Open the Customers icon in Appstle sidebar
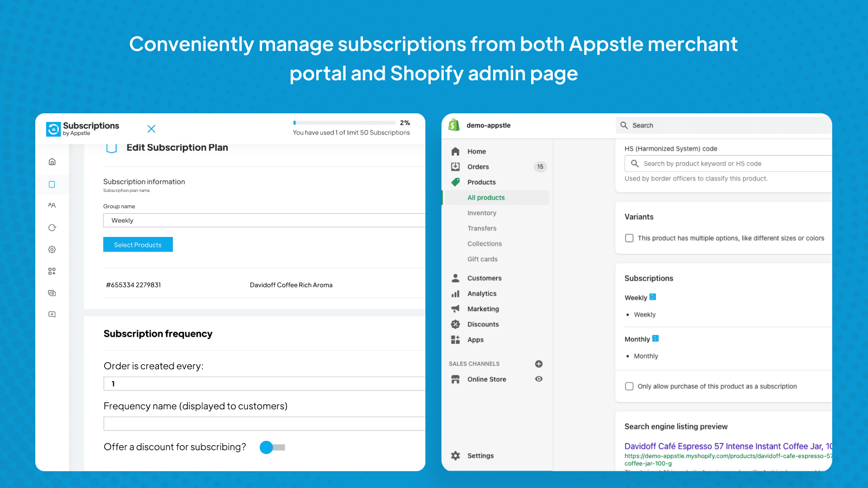 tap(52, 206)
